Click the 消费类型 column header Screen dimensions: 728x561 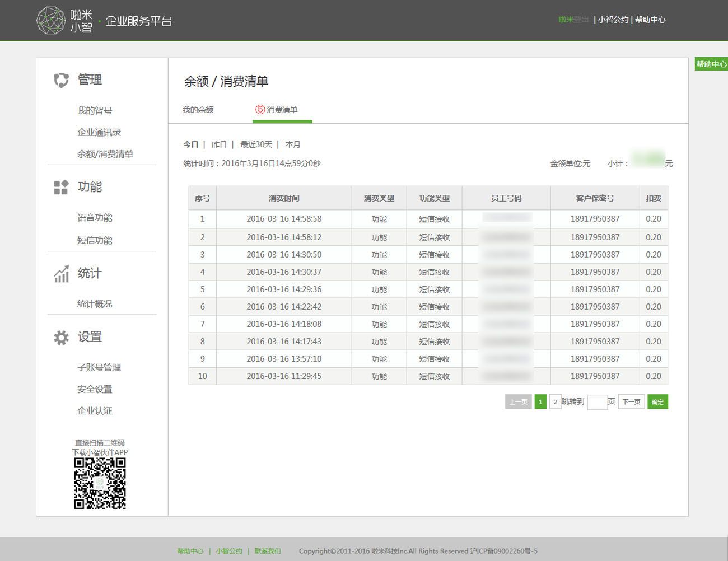[379, 198]
